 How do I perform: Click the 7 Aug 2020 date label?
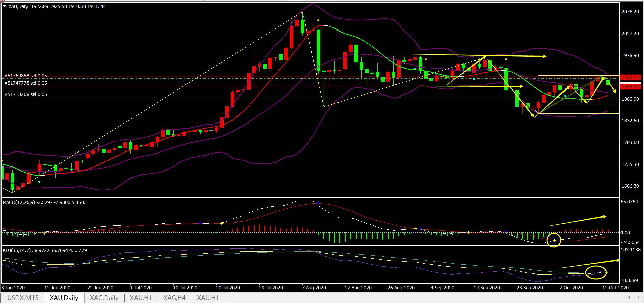click(x=314, y=288)
